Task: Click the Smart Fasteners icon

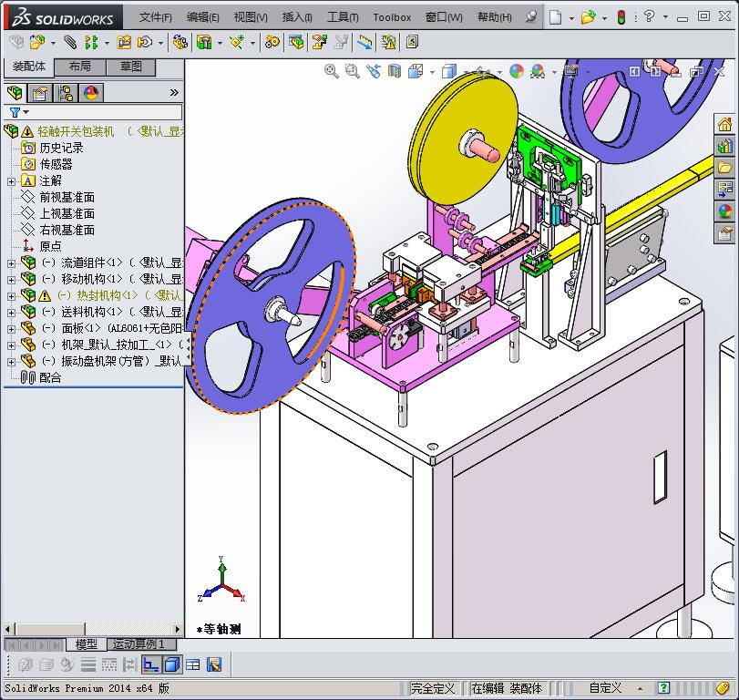Action: [x=124, y=43]
